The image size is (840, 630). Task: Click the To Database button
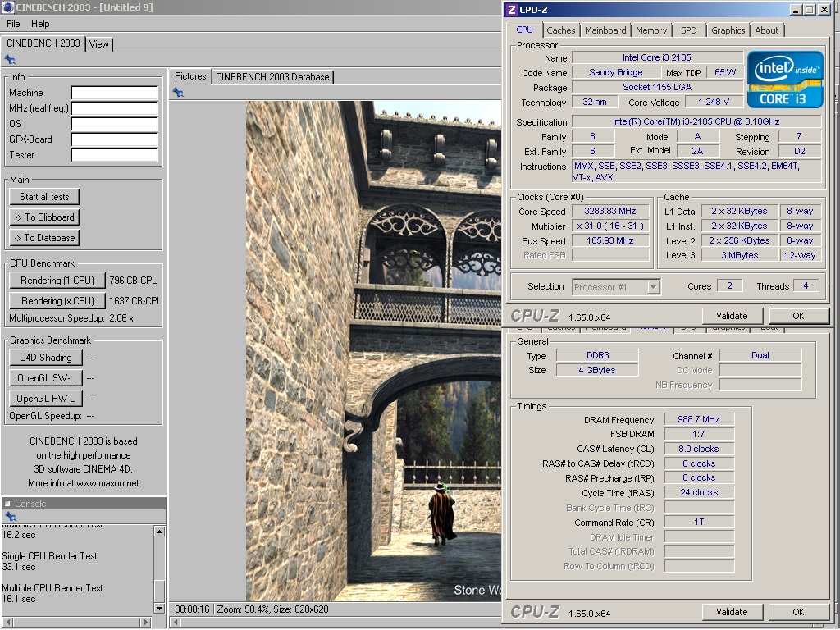44,237
